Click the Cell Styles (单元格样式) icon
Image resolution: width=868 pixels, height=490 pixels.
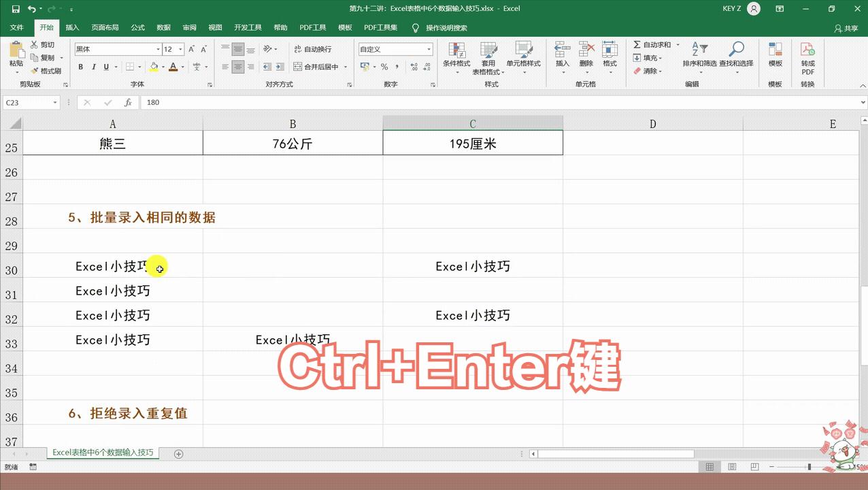pyautogui.click(x=523, y=50)
